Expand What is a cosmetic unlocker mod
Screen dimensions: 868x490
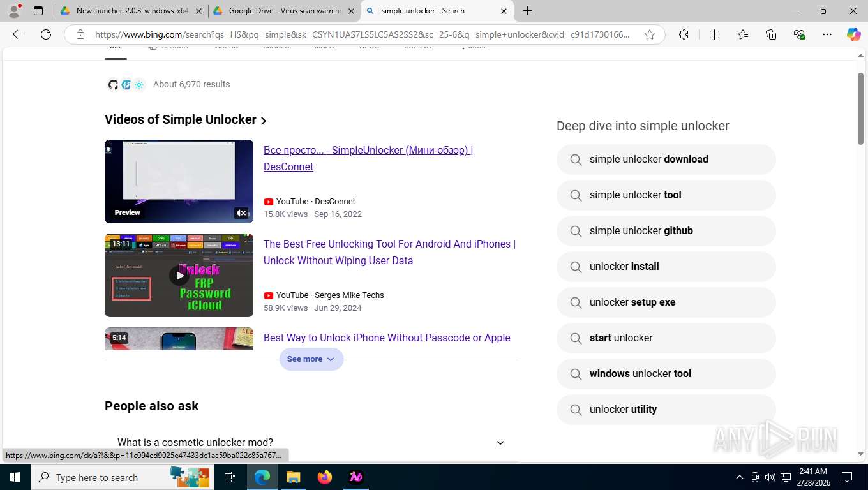coord(311,442)
